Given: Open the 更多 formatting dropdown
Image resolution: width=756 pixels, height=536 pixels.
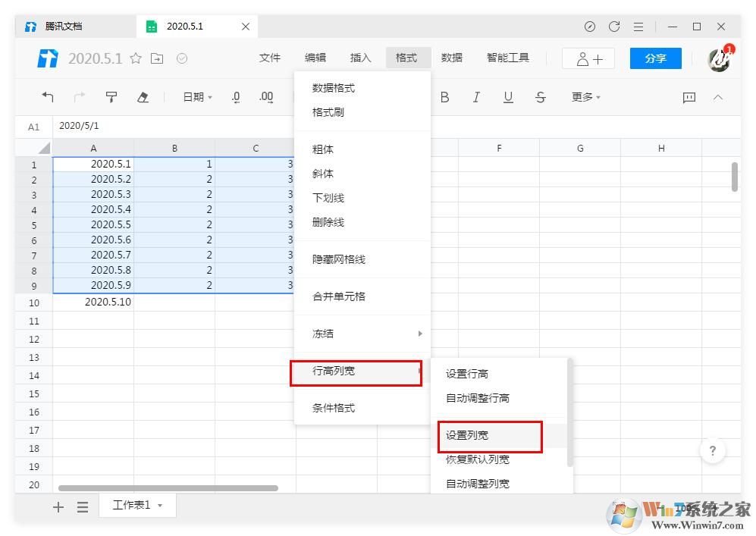Looking at the screenshot, I should [x=585, y=97].
